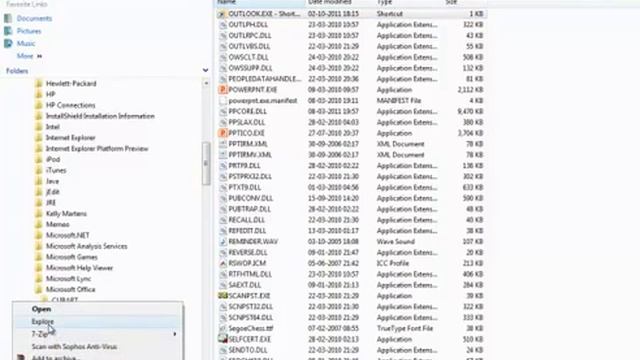Screen dimensions: 640x360
Task: Open the Pictures favorite link
Action: (x=29, y=31)
